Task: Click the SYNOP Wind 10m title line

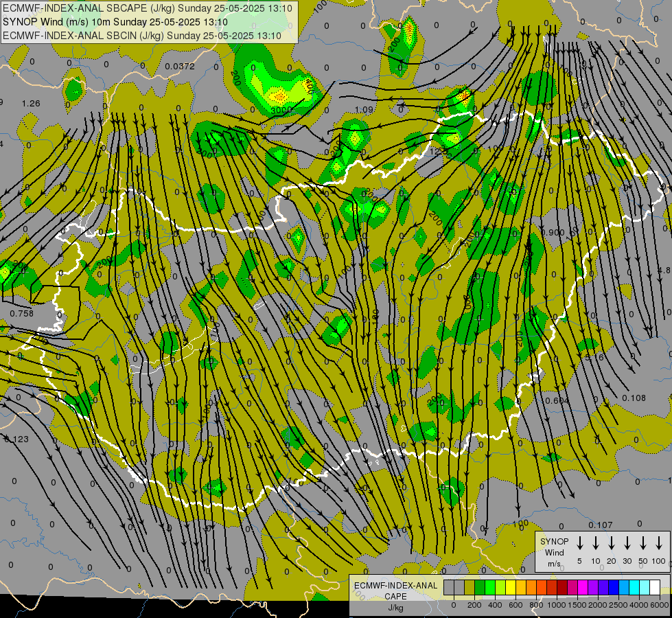Action: tap(115, 22)
